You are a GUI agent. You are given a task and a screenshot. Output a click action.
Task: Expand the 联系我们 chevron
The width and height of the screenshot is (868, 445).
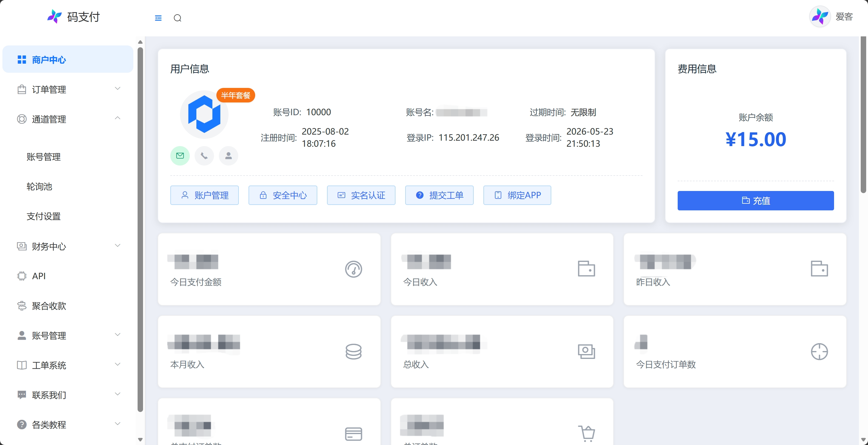point(118,394)
